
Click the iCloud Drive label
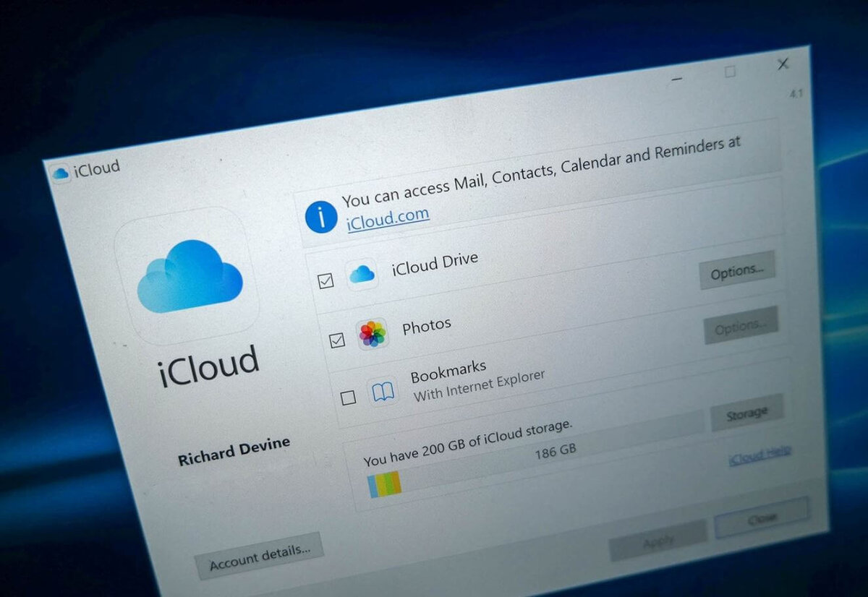(x=435, y=263)
